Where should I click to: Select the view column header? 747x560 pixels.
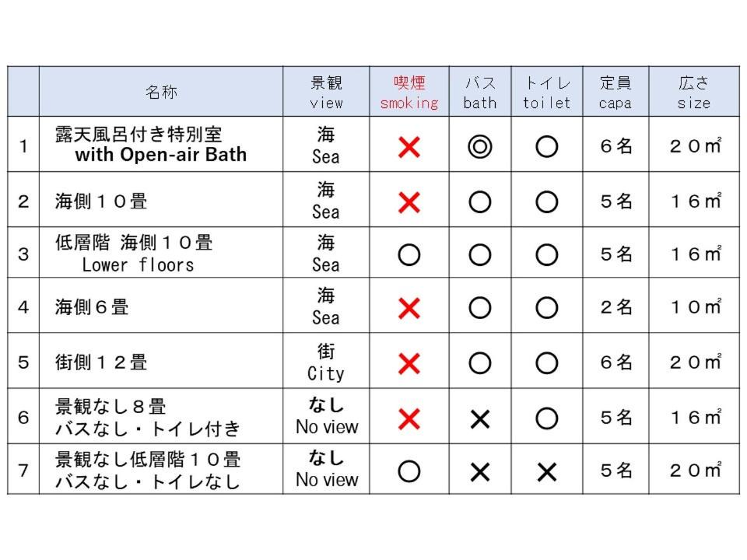pos(326,93)
